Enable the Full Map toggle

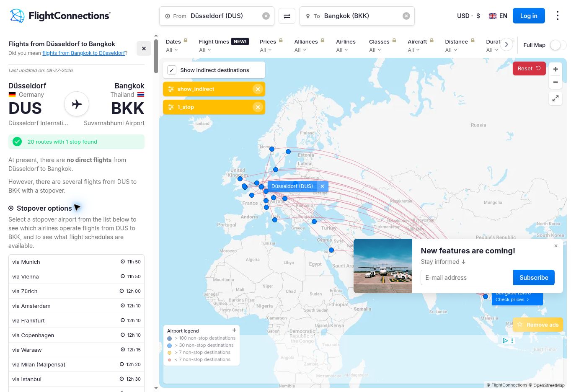click(558, 45)
